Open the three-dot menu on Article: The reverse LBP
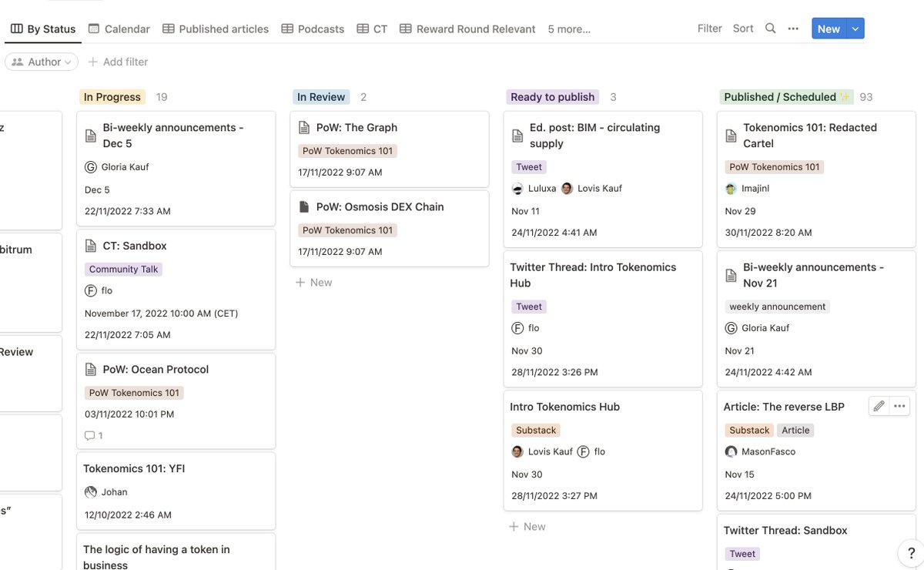This screenshot has height=570, width=924. 899,406
